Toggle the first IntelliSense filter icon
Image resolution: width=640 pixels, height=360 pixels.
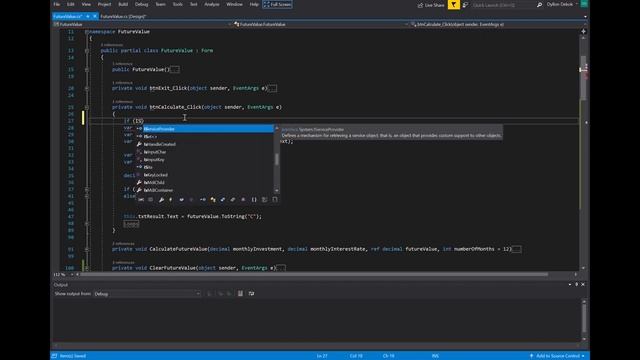pos(141,200)
